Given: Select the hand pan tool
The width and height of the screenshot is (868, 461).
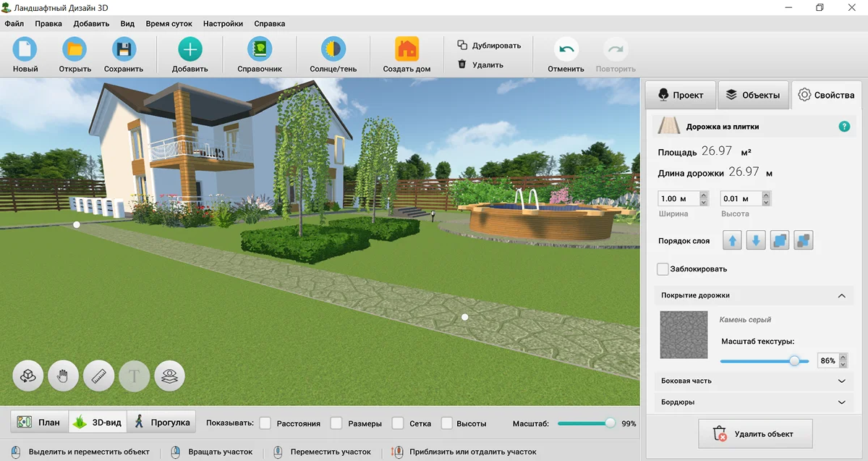Looking at the screenshot, I should 63,376.
